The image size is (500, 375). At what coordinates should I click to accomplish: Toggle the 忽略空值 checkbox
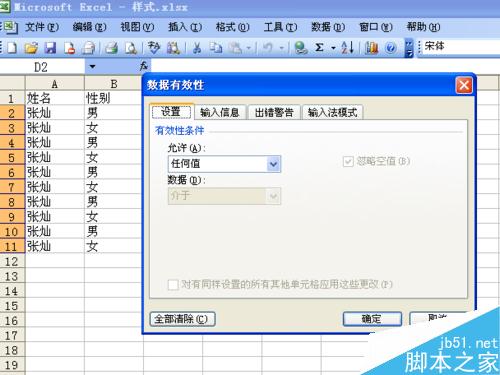[x=348, y=162]
